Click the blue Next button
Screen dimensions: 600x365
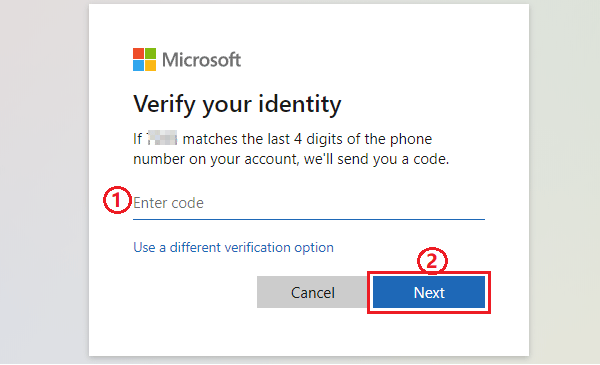(x=429, y=292)
